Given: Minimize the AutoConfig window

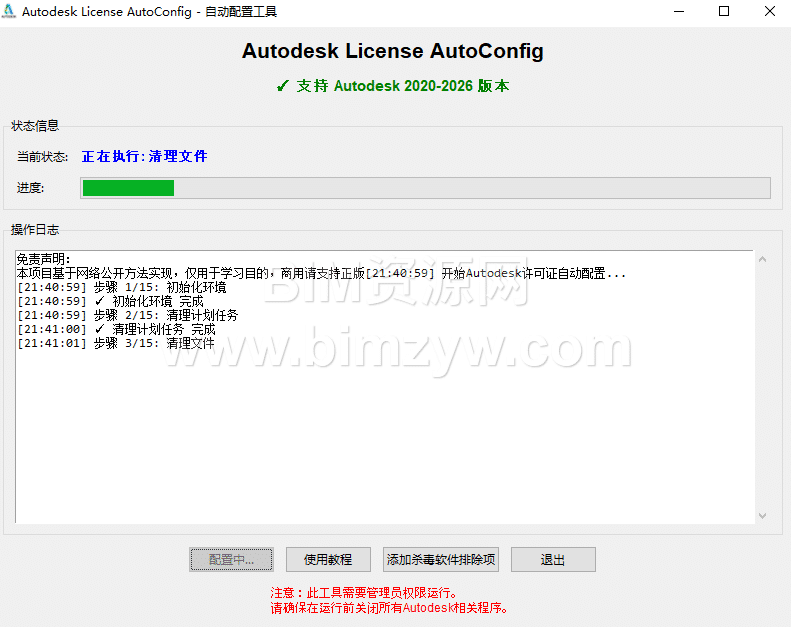Looking at the screenshot, I should [x=680, y=12].
